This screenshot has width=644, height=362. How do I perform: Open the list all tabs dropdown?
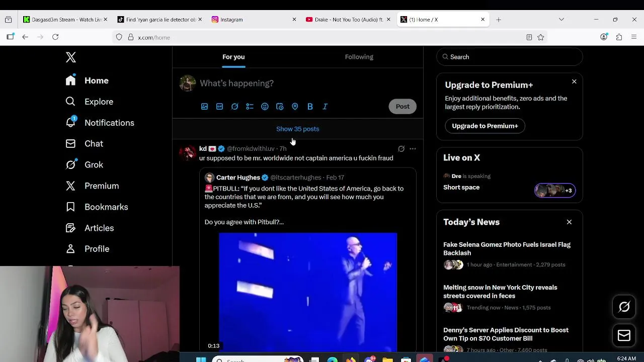click(x=561, y=20)
